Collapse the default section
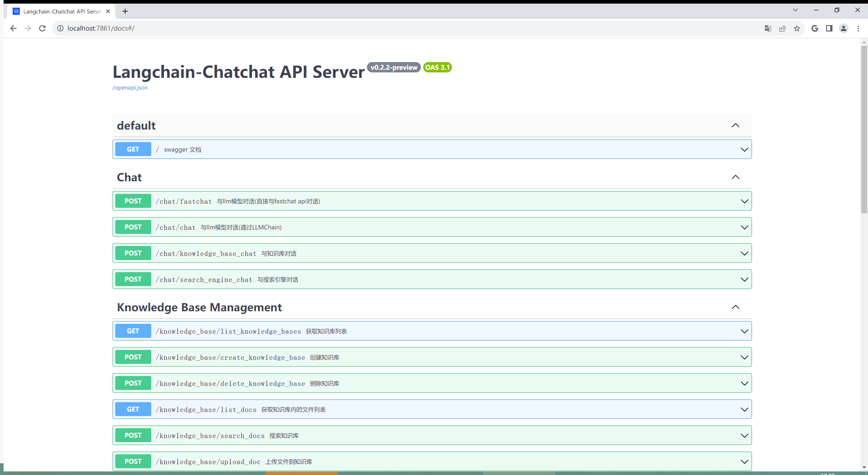868x475 pixels. click(736, 125)
